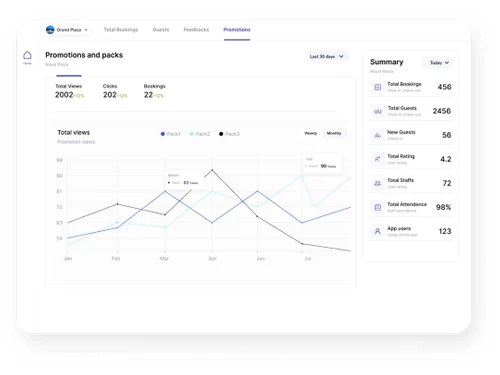500x375 pixels.
Task: Click the Apr label on chart axis
Action: point(213,258)
